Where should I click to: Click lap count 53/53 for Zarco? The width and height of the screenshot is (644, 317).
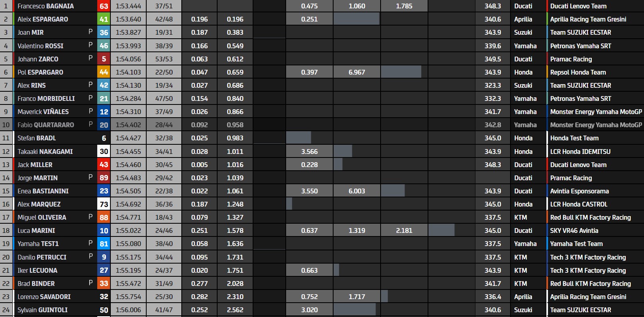(x=164, y=59)
